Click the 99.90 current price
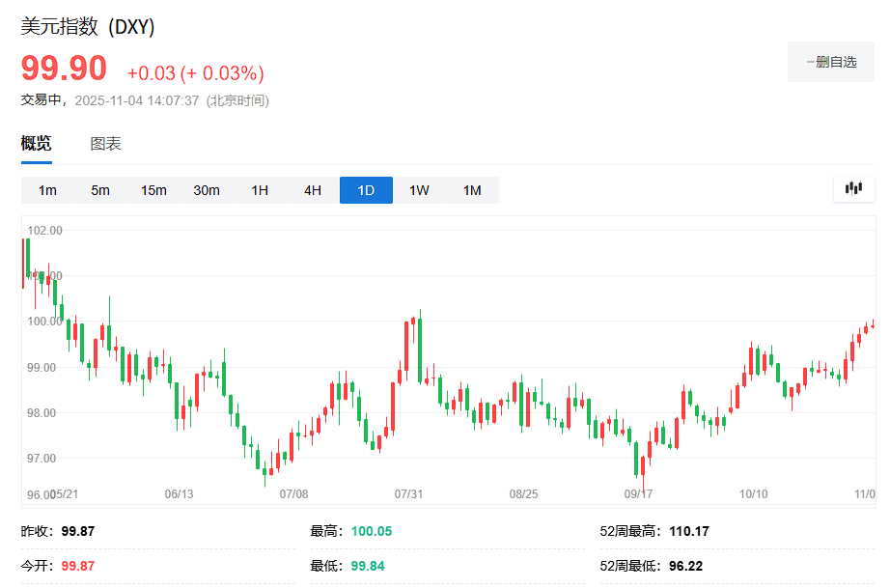This screenshot has height=588, width=890. (64, 70)
